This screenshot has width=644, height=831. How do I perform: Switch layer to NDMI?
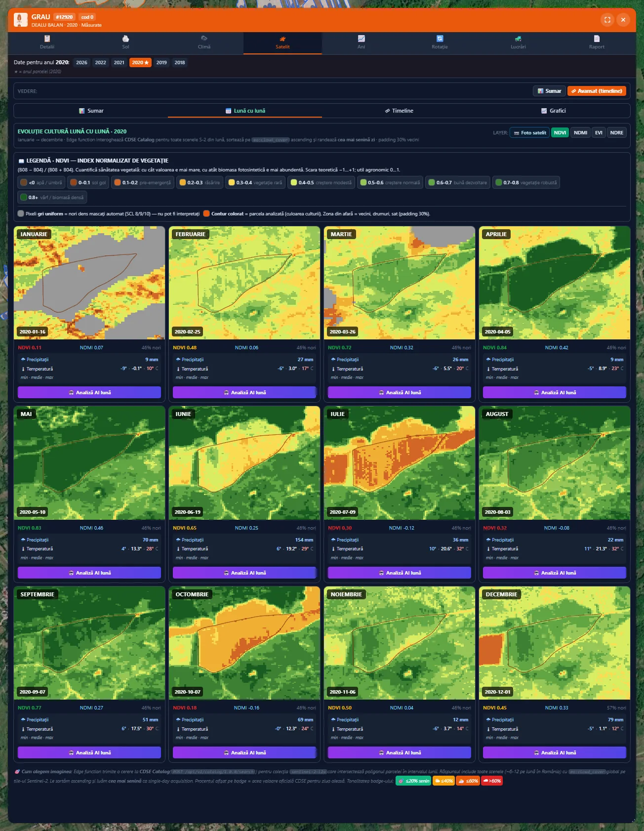pyautogui.click(x=580, y=132)
